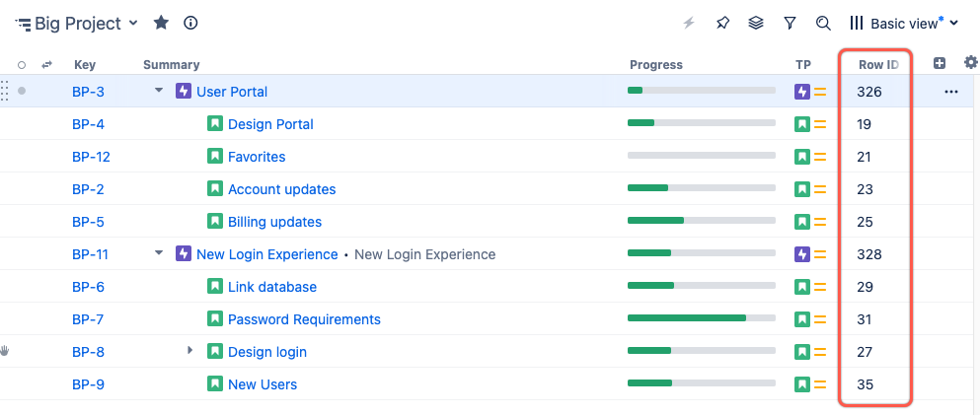Open the Big Project structure dropdown
The width and height of the screenshot is (980, 415).
(133, 24)
